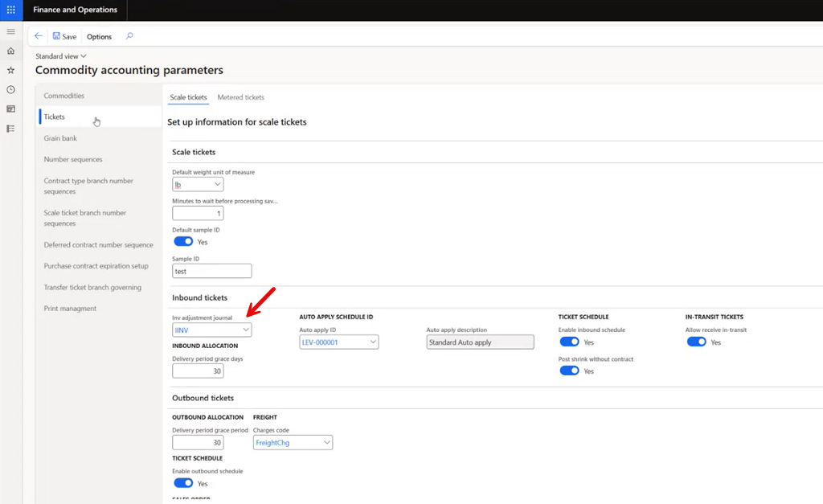Open the app launcher waffle icon

[x=10, y=10]
